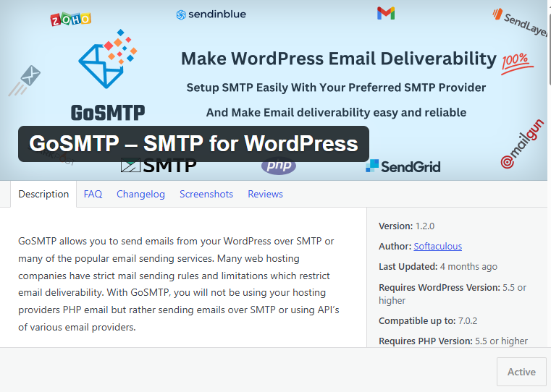The height and width of the screenshot is (392, 551).
Task: Click the blue GoSMTP envelope icon
Action: (108, 59)
